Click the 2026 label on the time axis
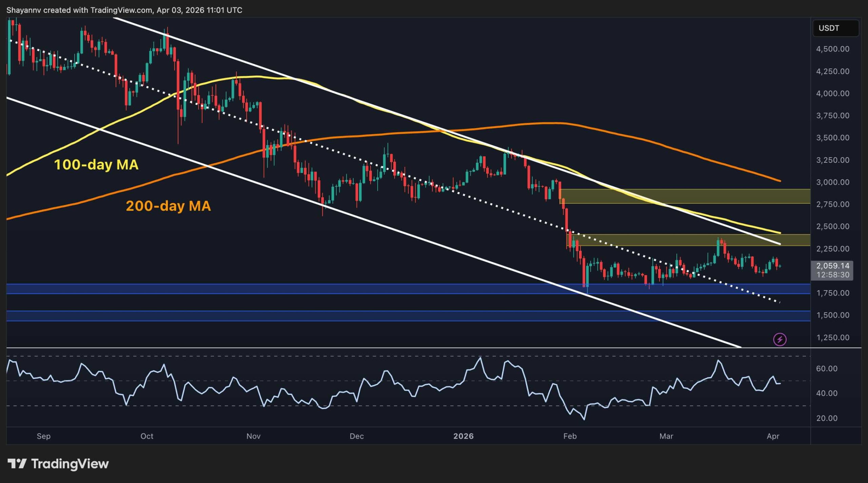The height and width of the screenshot is (483, 868). (x=464, y=437)
